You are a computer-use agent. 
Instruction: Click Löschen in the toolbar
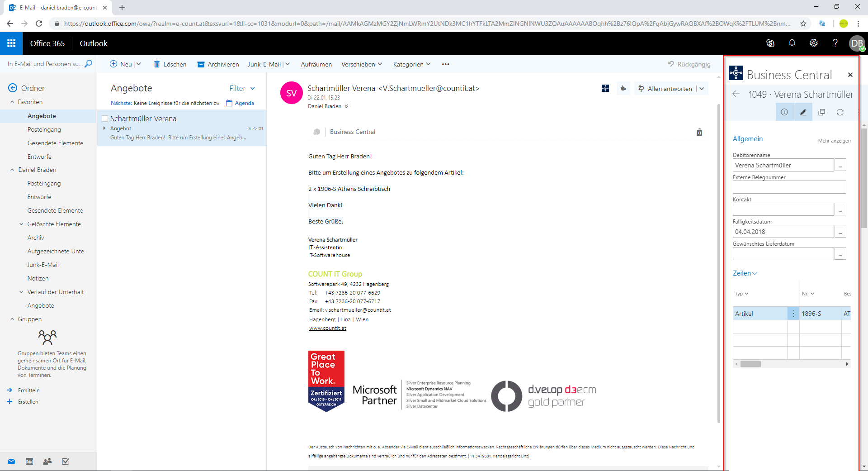click(x=170, y=64)
